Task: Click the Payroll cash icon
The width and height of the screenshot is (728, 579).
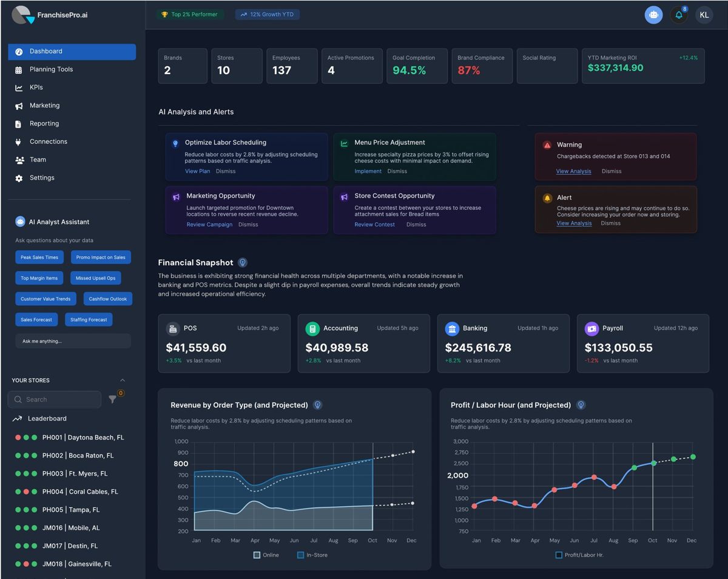Action: (x=591, y=328)
